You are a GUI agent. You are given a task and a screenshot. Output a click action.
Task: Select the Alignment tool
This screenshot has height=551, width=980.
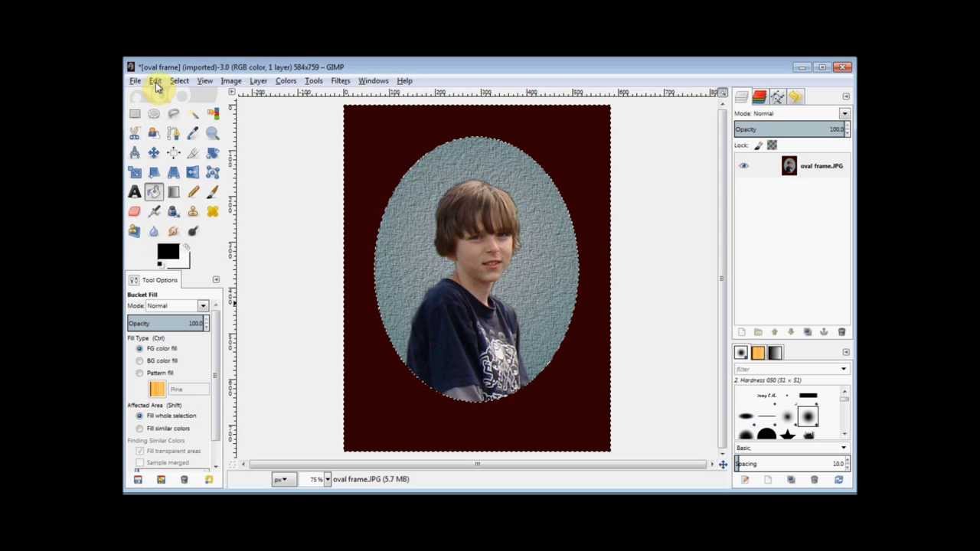(x=174, y=153)
